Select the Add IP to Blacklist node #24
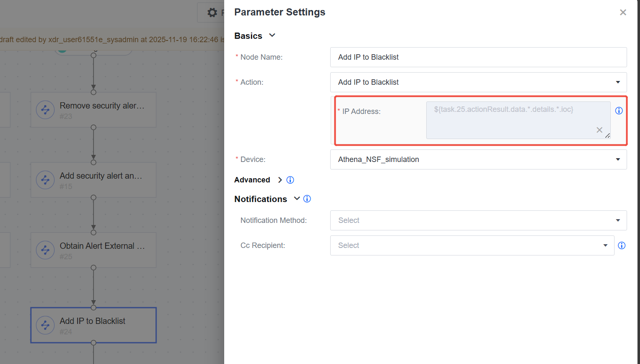The height and width of the screenshot is (364, 640). [94, 326]
